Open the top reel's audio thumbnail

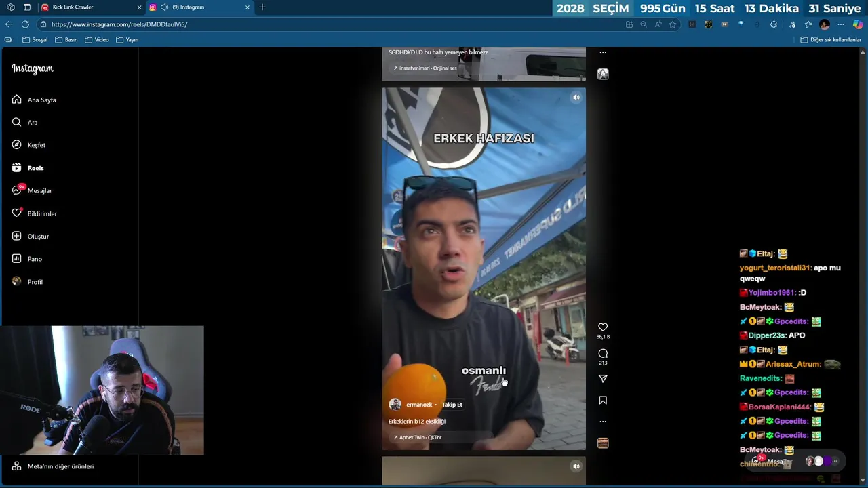coord(603,74)
